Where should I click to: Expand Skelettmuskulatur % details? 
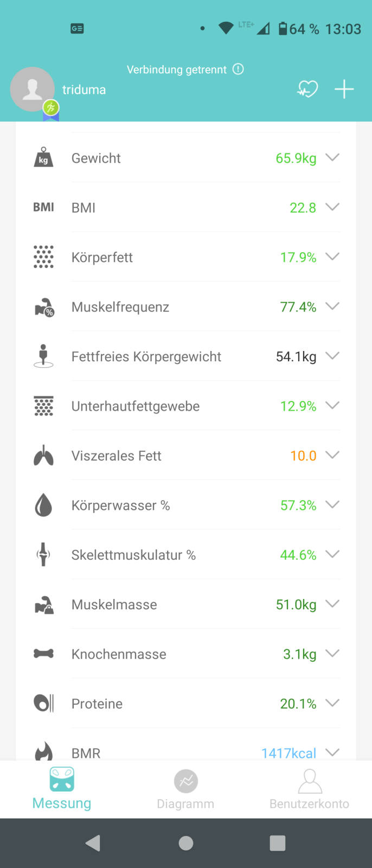[332, 554]
